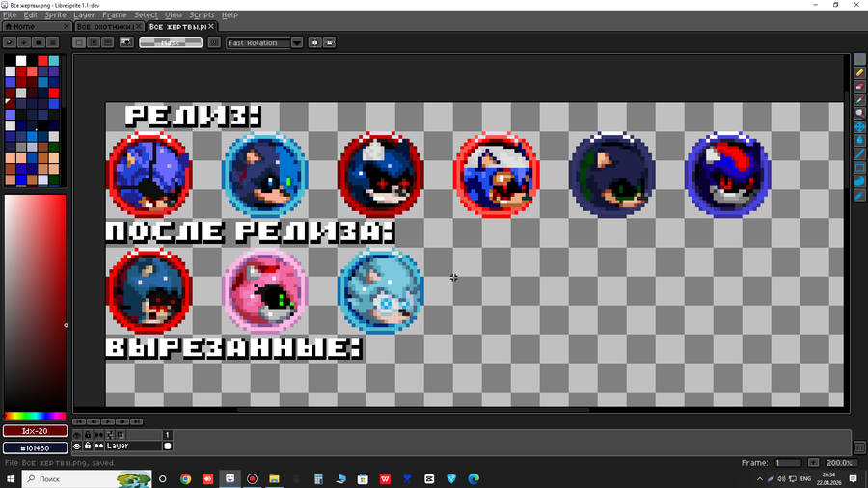
Task: Click the palette edit pencil icon
Action: click(10, 42)
